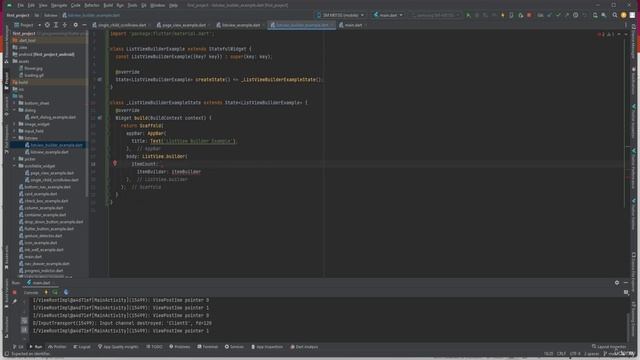Select card_example.dart in project tree
Viewport: 640px width, 360px height.
[x=40, y=194]
